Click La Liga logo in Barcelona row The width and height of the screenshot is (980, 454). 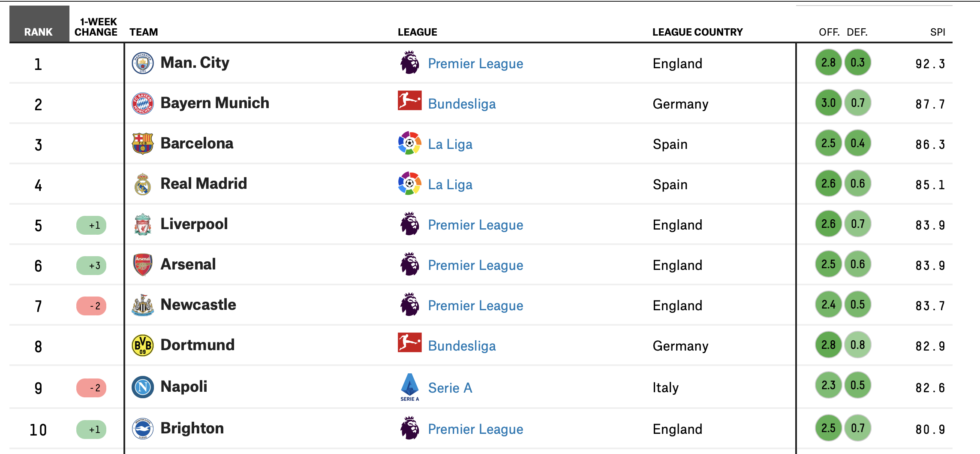pos(410,143)
